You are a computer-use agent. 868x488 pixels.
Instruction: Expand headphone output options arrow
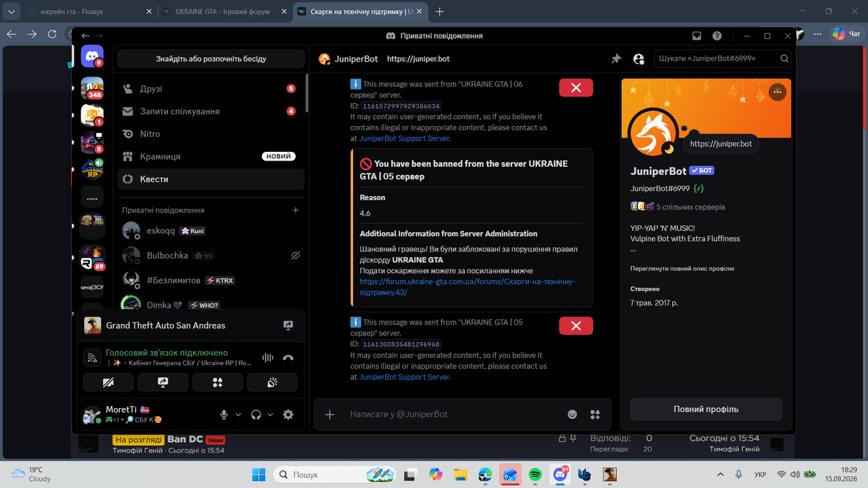click(x=271, y=415)
